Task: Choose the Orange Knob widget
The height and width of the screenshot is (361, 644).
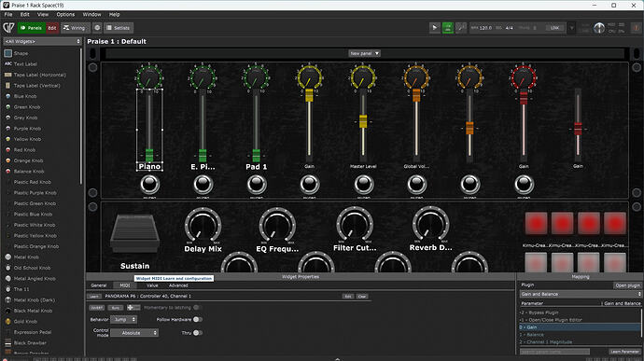Action: pos(23,160)
